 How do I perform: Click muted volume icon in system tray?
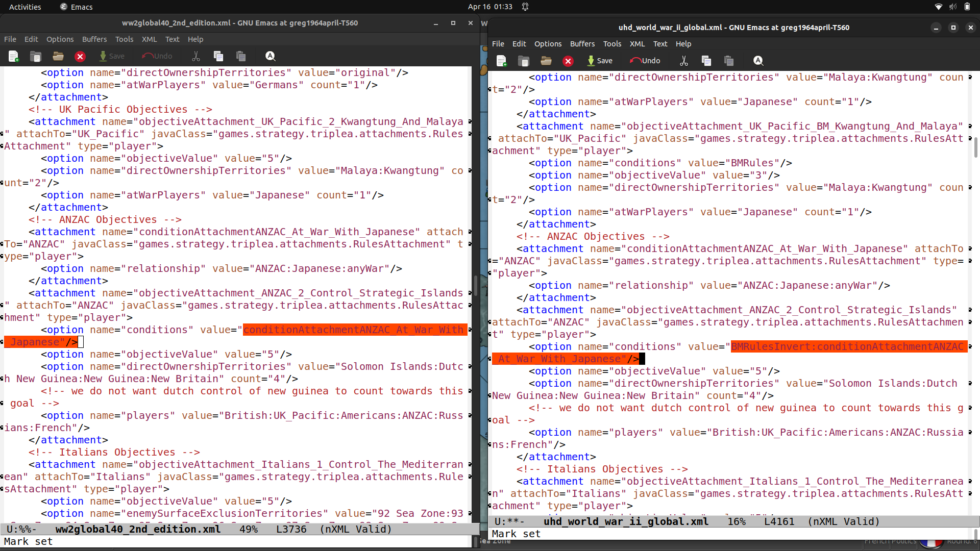(x=952, y=7)
